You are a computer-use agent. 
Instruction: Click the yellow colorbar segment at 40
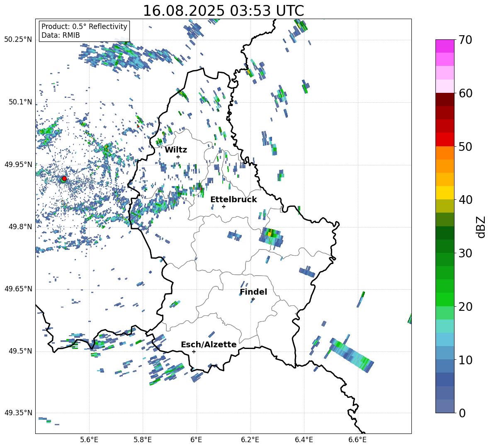coord(445,193)
